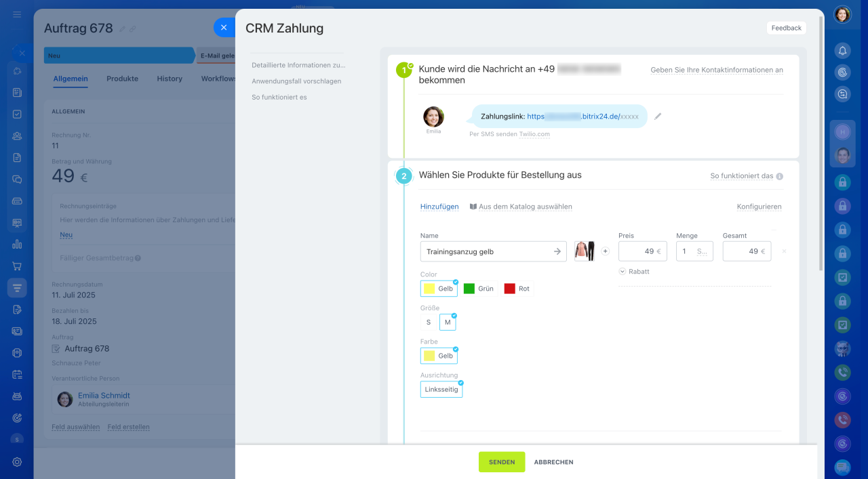Click the 'E-Mail gele...' stage in Auftrag window
The image size is (868, 479).
217,56
